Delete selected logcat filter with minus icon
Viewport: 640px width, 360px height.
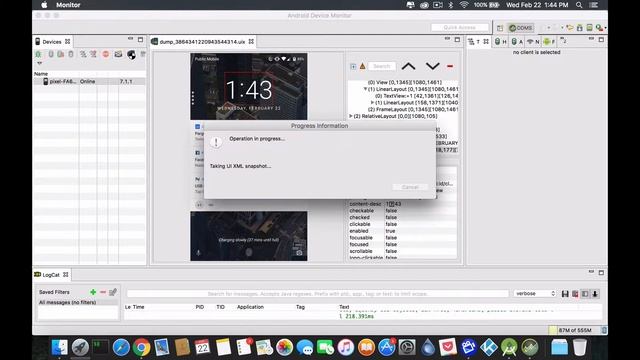(x=103, y=292)
